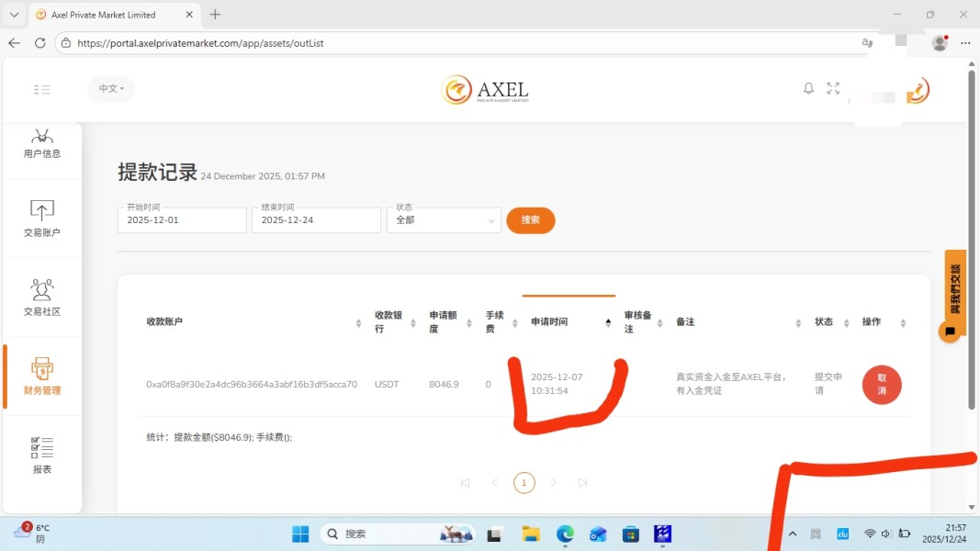Click the taskbar 搜索 box
Image resolution: width=980 pixels, height=551 pixels.
(397, 534)
